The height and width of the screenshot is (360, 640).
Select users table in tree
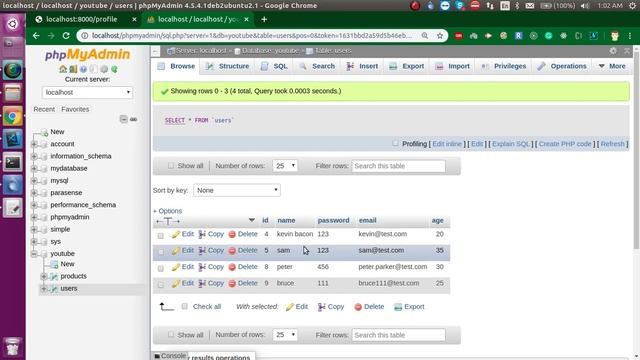click(x=69, y=289)
